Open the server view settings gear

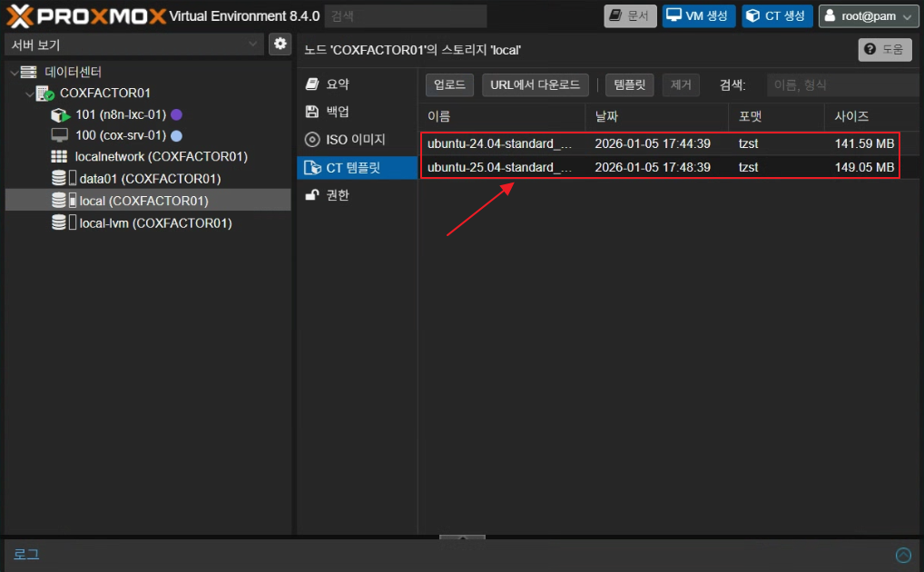[280, 44]
